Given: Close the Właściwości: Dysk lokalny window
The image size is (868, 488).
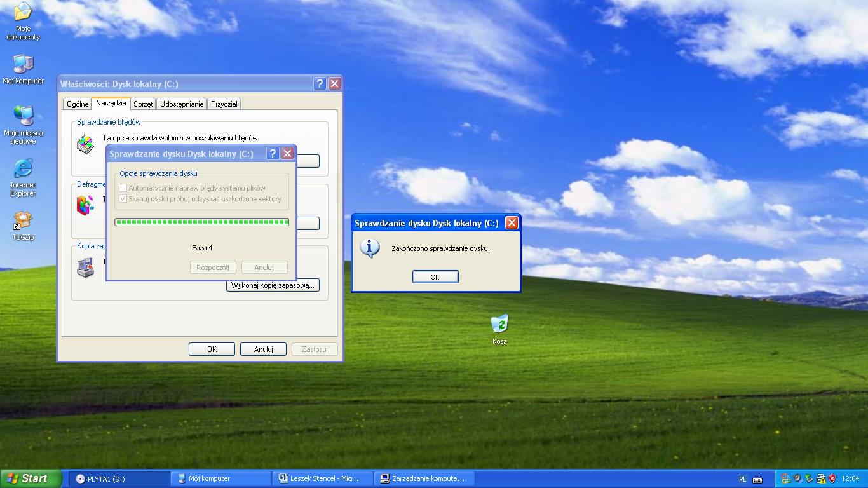Looking at the screenshot, I should click(x=335, y=83).
